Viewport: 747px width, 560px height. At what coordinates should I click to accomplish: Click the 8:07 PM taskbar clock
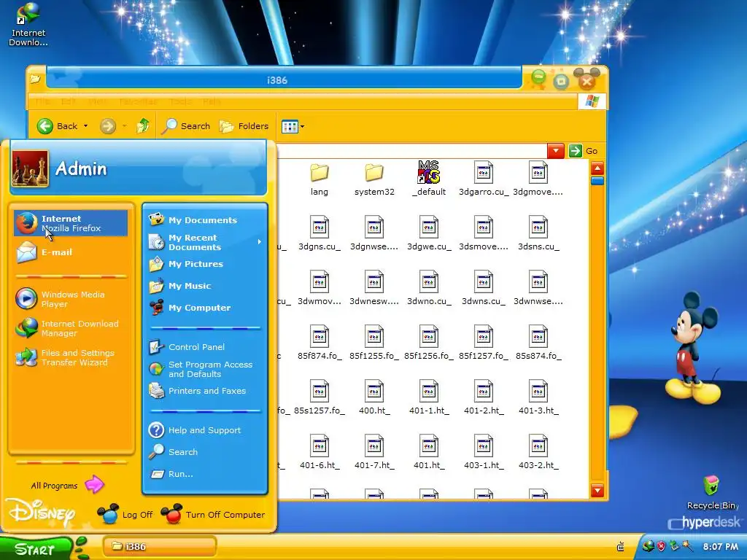click(720, 547)
